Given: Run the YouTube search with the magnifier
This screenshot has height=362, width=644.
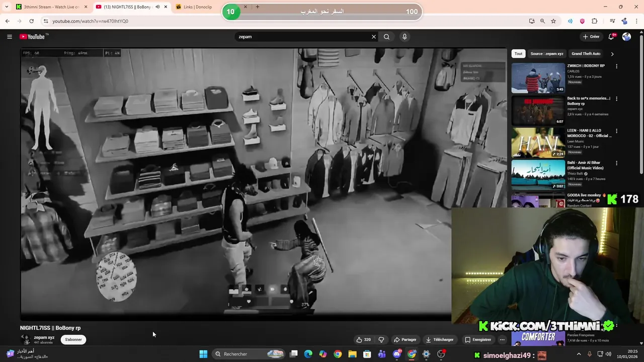Looking at the screenshot, I should pyautogui.click(x=386, y=37).
